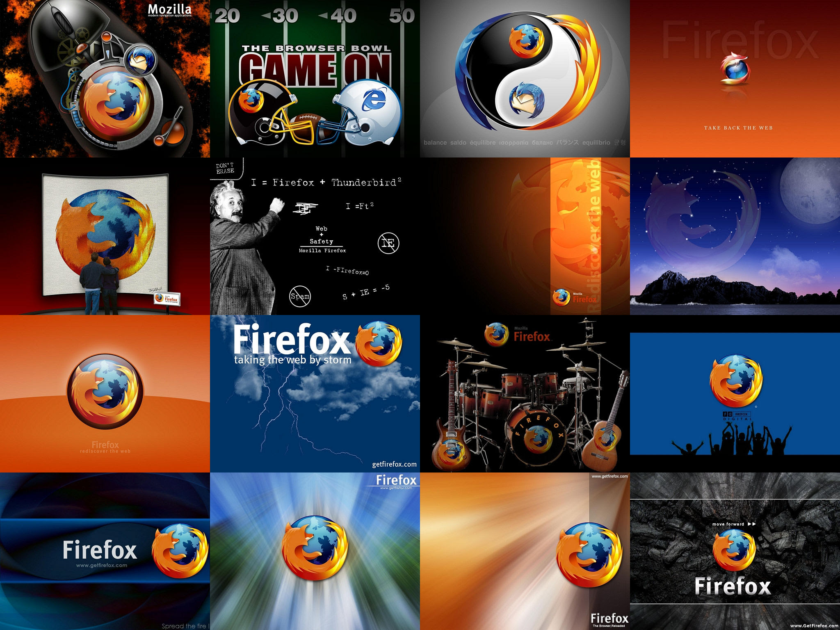Click www.GetFirefox.com on charcoal wallpaper corner
Screen dimensions: 840x630
tap(814, 626)
